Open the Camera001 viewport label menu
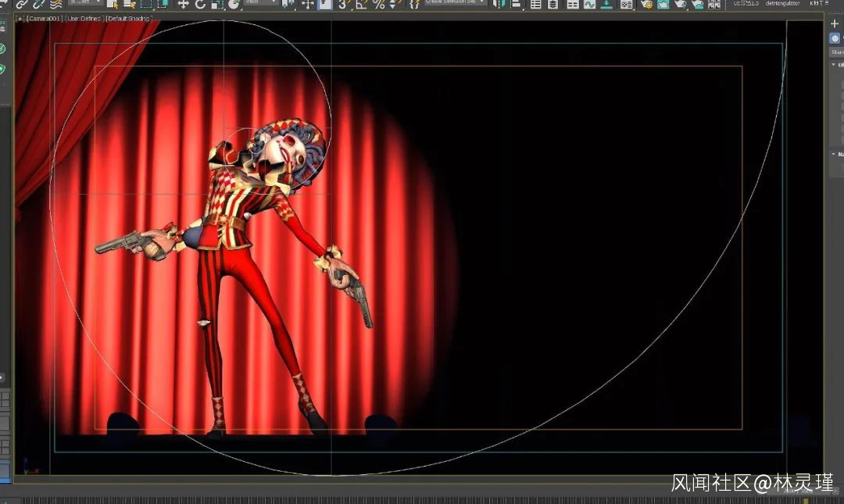 [x=43, y=18]
